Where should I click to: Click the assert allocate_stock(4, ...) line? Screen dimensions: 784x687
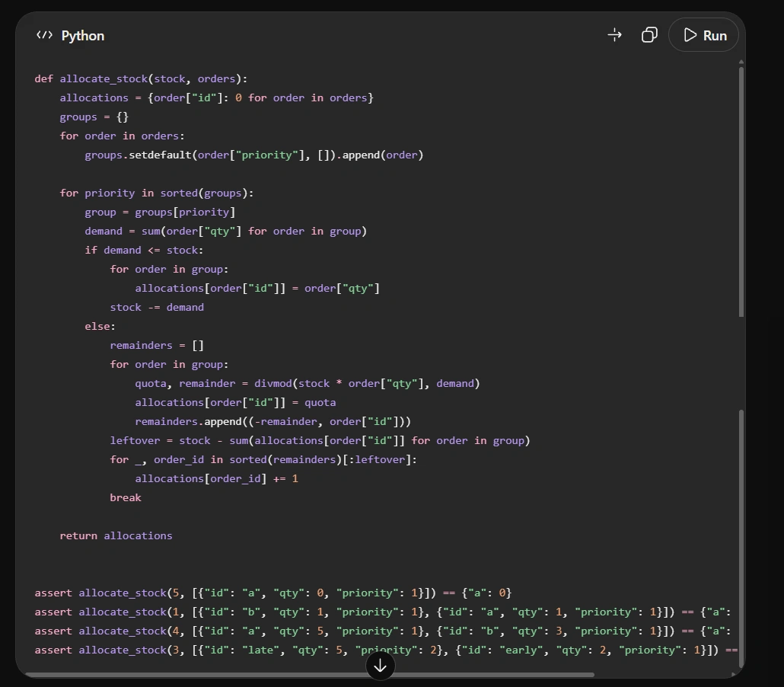pos(383,631)
